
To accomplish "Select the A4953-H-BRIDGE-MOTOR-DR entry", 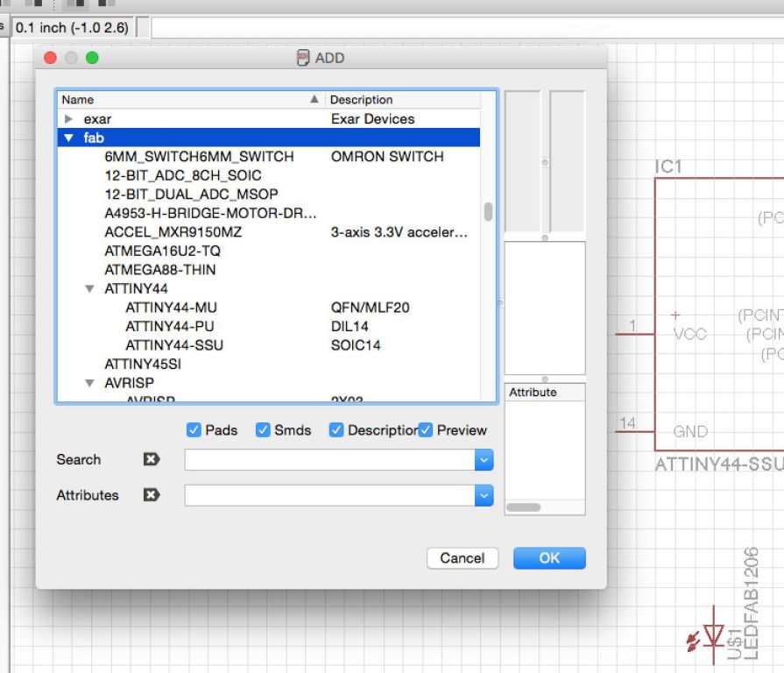I will pos(210,213).
